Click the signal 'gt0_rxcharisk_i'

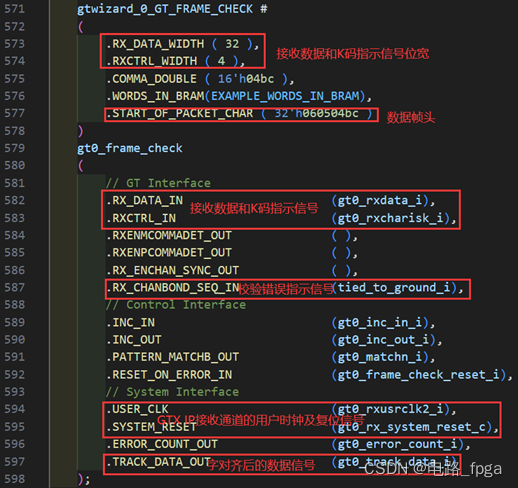click(x=390, y=218)
